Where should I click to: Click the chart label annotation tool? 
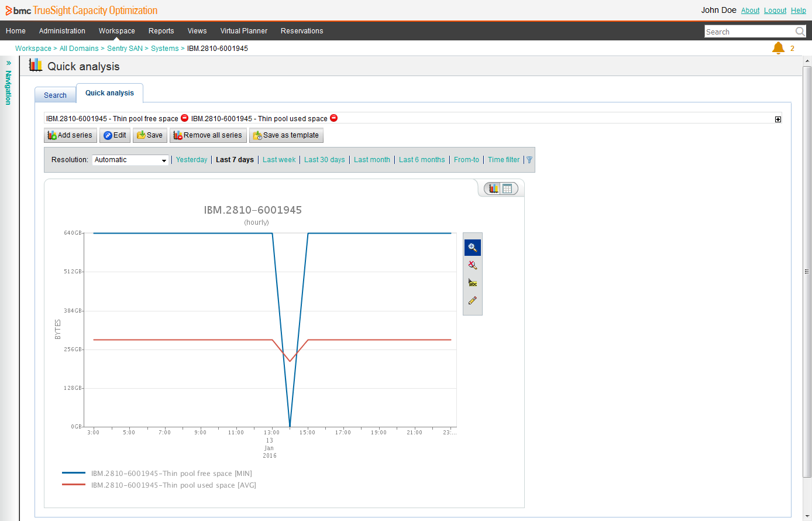[473, 283]
